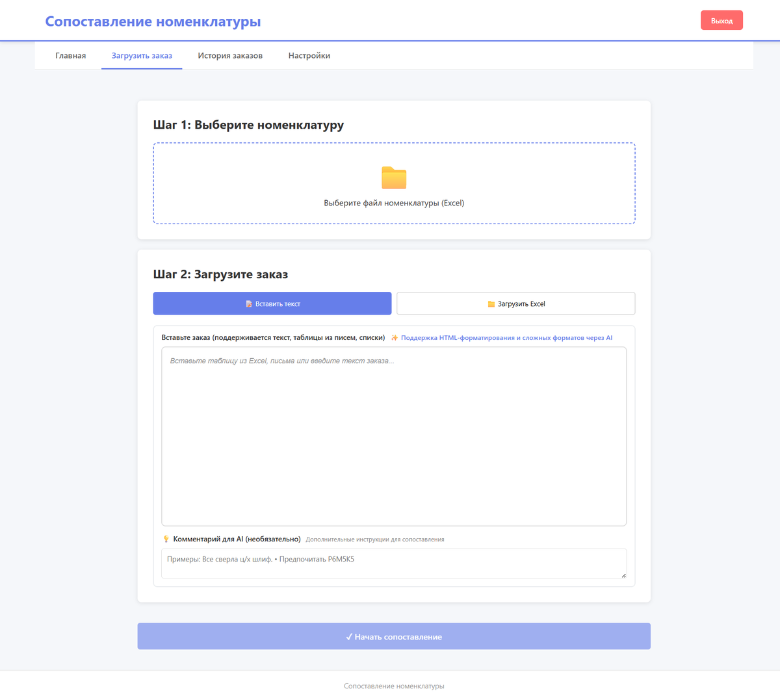Select the Загрузить Excel mode button
The width and height of the screenshot is (780, 700).
tap(516, 304)
